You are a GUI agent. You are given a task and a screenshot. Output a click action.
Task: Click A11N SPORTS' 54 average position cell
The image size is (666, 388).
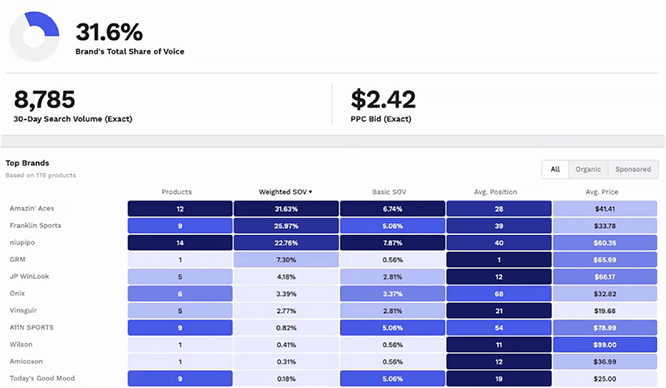pyautogui.click(x=499, y=328)
